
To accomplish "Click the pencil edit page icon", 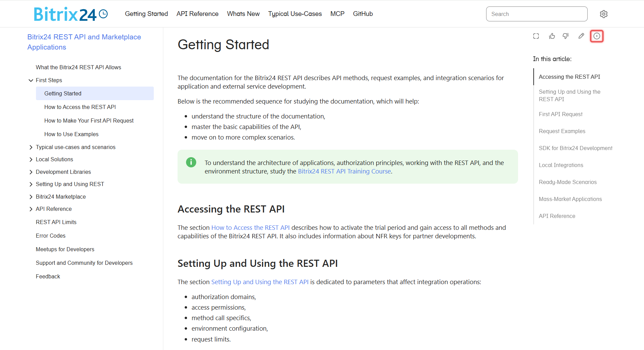I will 581,36.
